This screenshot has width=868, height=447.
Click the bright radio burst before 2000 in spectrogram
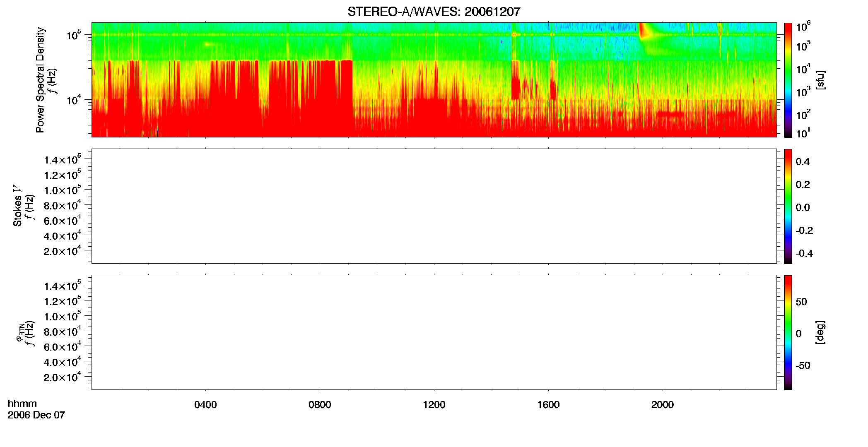[645, 31]
